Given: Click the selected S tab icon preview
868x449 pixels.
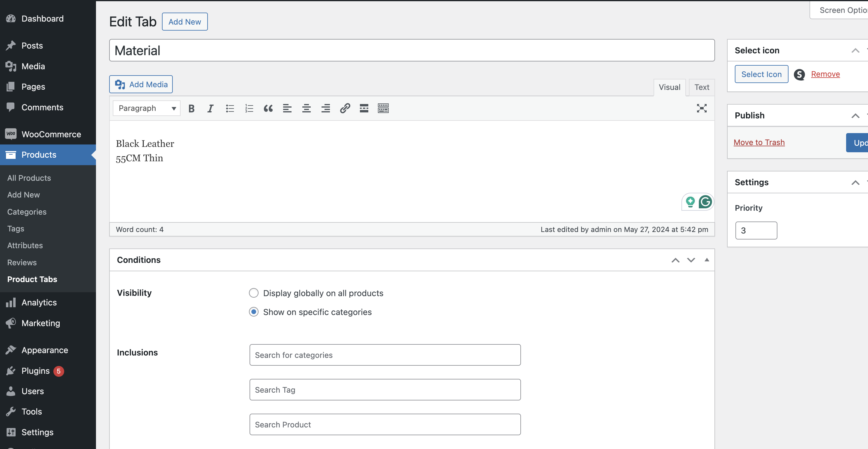Looking at the screenshot, I should click(799, 74).
